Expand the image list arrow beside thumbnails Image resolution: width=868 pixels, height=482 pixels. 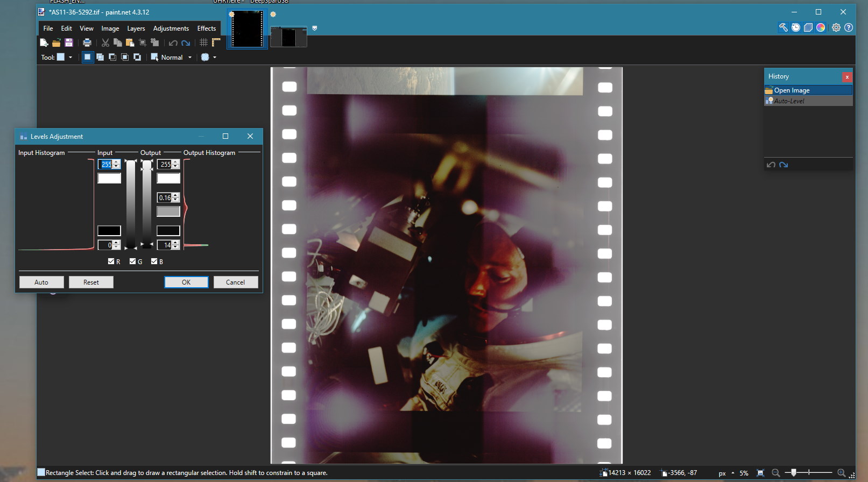[315, 28]
